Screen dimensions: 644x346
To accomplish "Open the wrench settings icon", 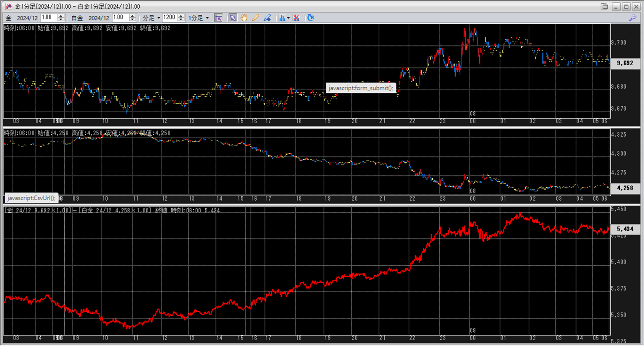I will [x=632, y=18].
